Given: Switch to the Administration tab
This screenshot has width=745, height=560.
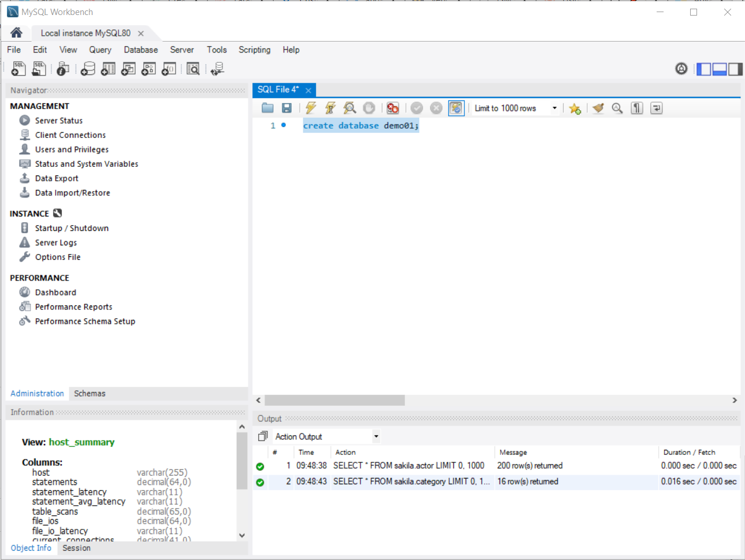Looking at the screenshot, I should (37, 393).
